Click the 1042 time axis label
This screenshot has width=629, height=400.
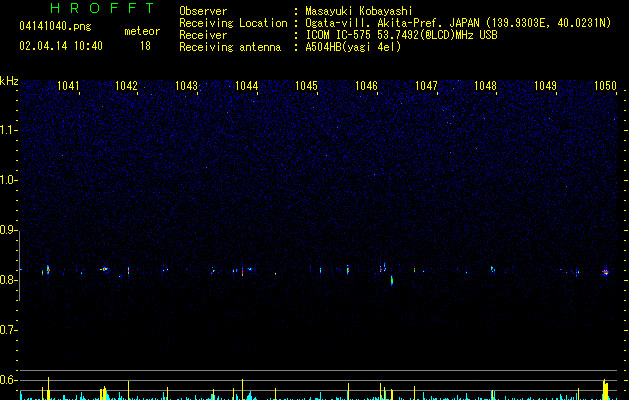coord(126,85)
